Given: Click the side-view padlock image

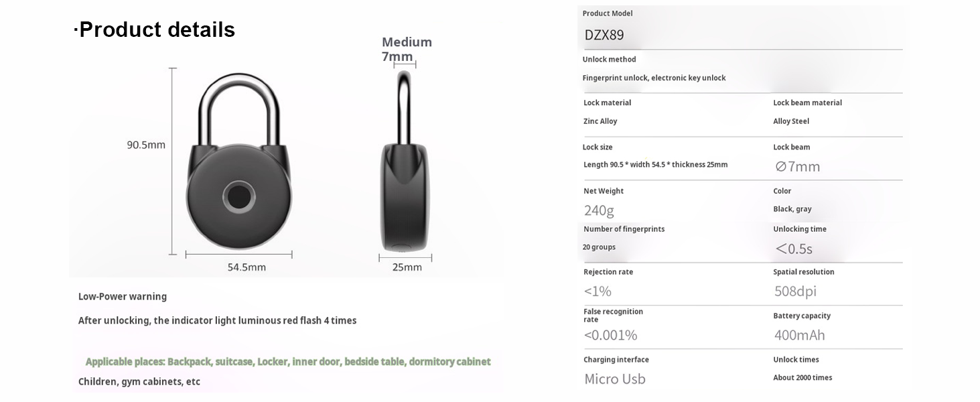Looking at the screenshot, I should click(405, 167).
